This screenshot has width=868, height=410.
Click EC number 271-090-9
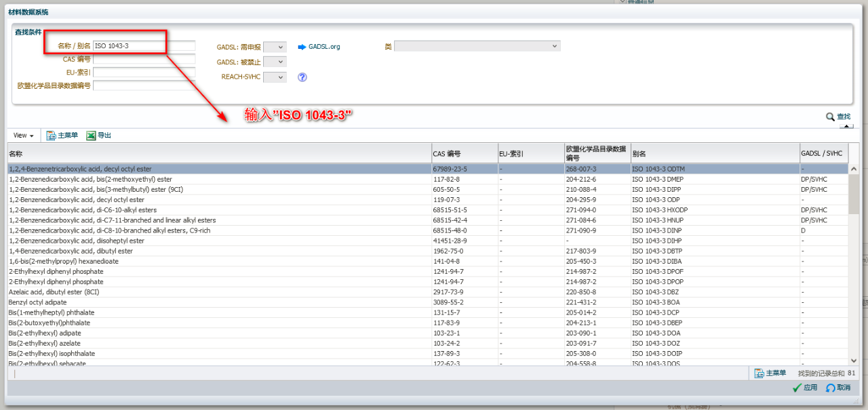point(580,230)
